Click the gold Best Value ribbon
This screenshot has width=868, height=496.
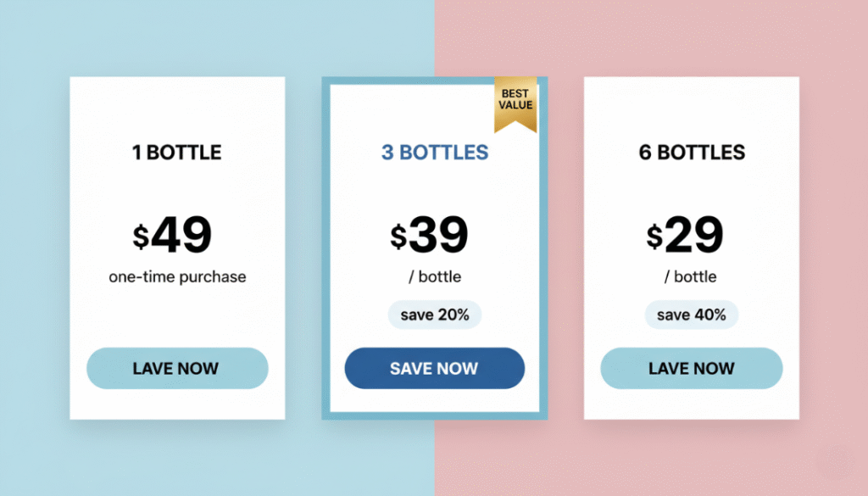[x=515, y=103]
